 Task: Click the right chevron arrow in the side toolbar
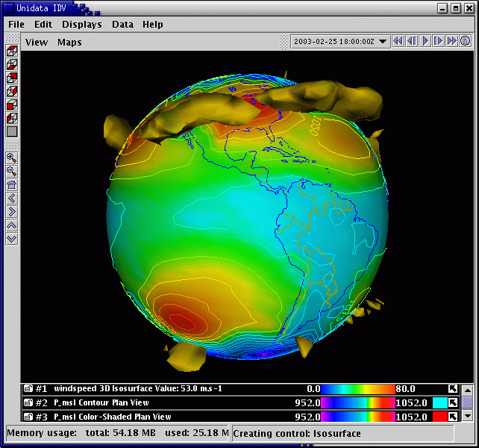tap(11, 211)
